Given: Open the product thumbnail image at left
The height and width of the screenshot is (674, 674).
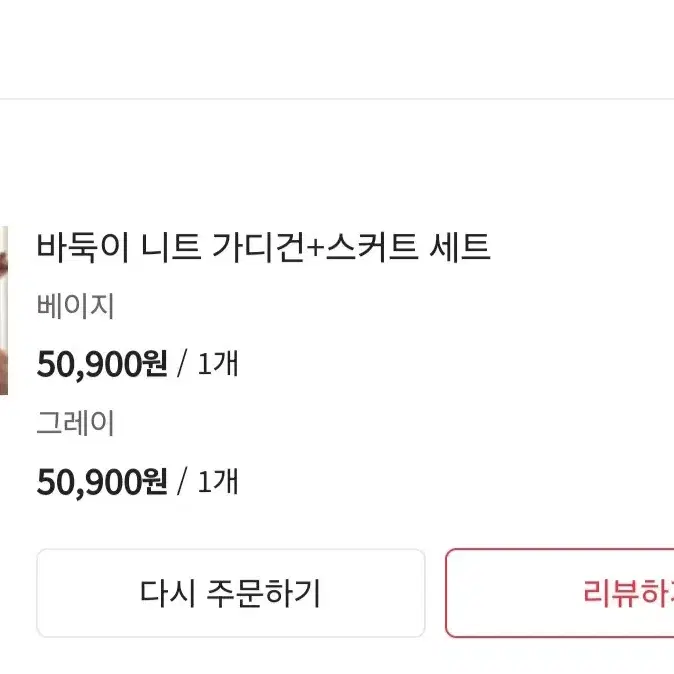Looking at the screenshot, I should [x=3, y=310].
